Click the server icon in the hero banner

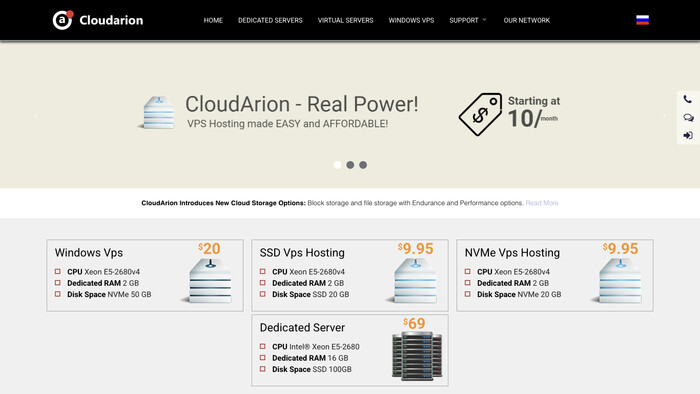click(157, 112)
